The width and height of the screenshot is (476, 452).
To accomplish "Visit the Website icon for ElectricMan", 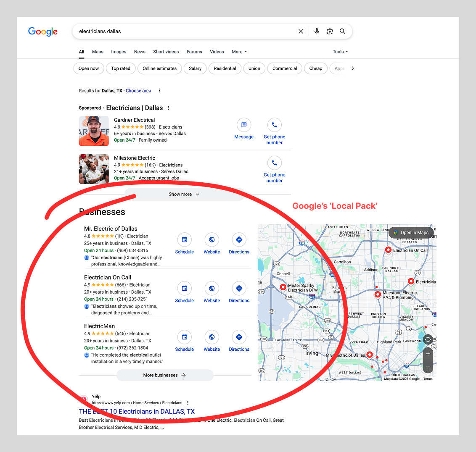I will pyautogui.click(x=212, y=337).
